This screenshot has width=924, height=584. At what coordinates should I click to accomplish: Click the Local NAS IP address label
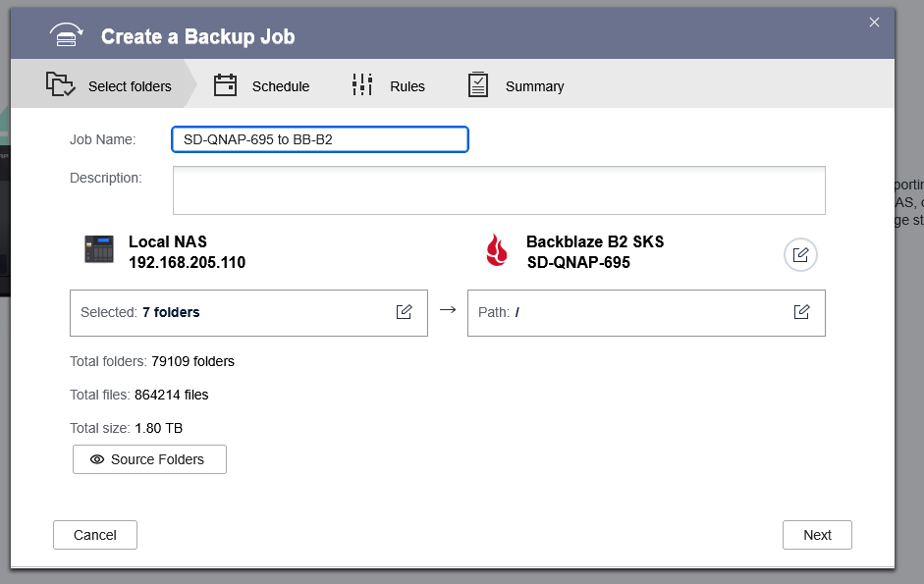(187, 263)
